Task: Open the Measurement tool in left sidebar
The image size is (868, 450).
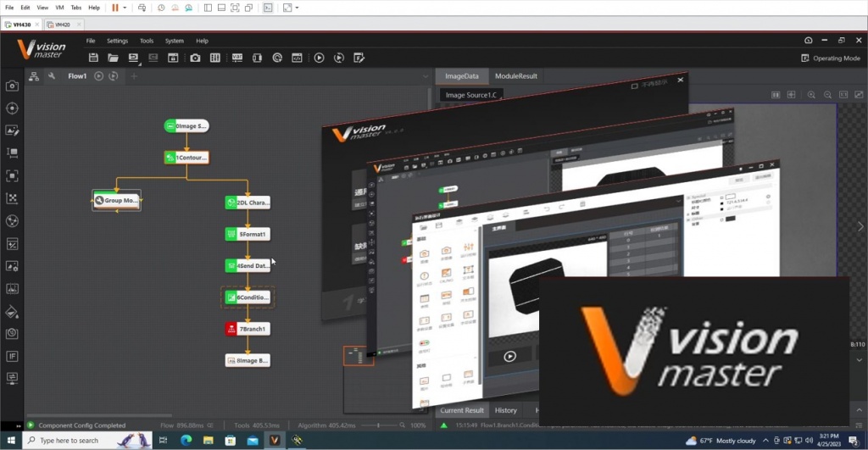Action: pyautogui.click(x=12, y=153)
